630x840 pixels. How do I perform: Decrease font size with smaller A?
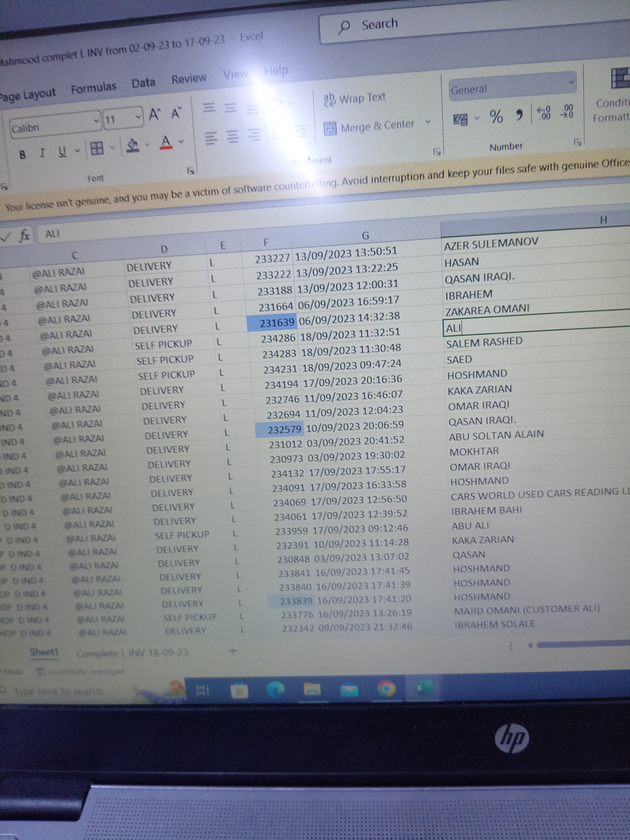point(176,112)
